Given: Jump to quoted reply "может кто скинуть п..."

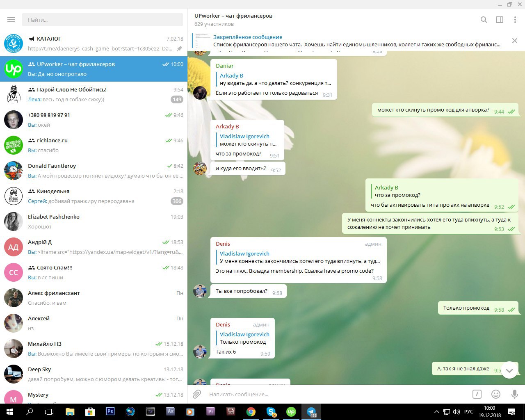Looking at the screenshot, I should point(247,140).
